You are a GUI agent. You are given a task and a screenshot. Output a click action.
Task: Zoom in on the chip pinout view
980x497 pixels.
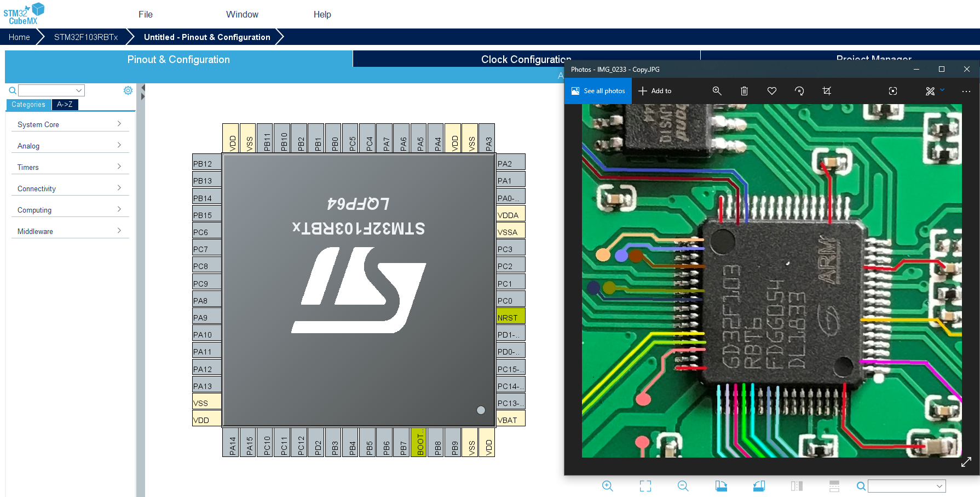tap(607, 486)
